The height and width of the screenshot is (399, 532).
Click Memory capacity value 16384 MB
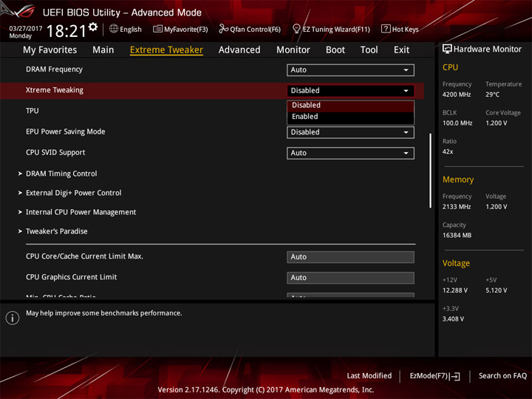[x=457, y=236]
